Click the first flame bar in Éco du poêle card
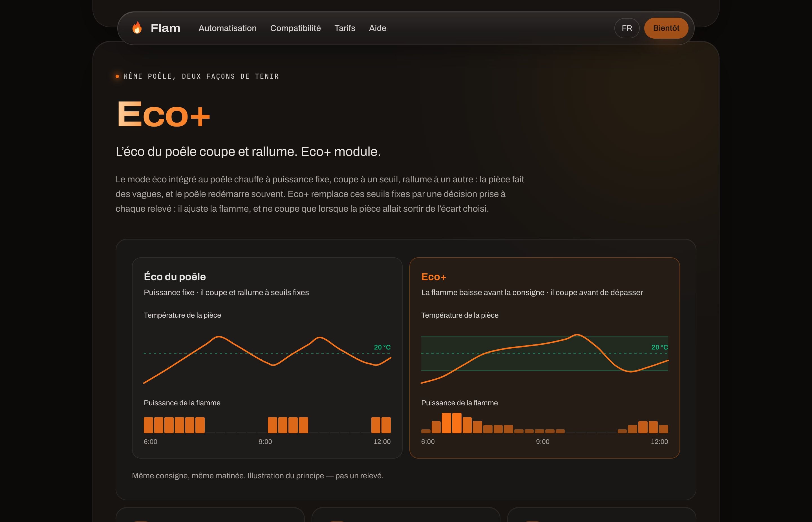The height and width of the screenshot is (522, 812). (149, 425)
